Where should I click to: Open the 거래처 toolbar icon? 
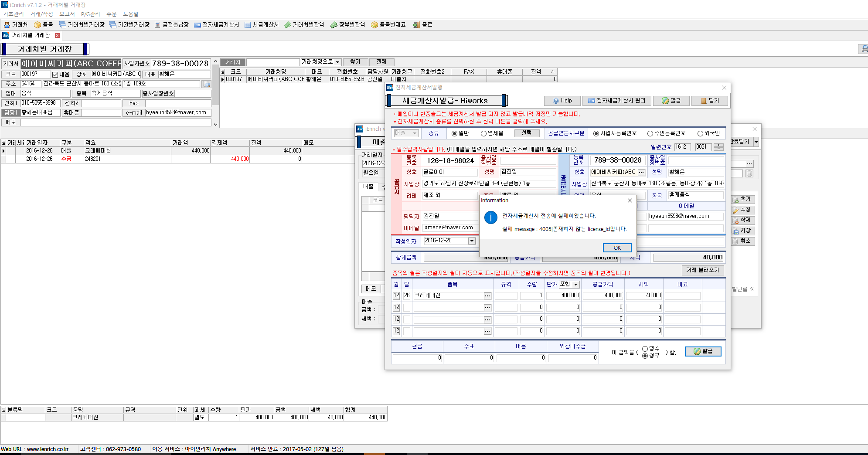[16, 25]
